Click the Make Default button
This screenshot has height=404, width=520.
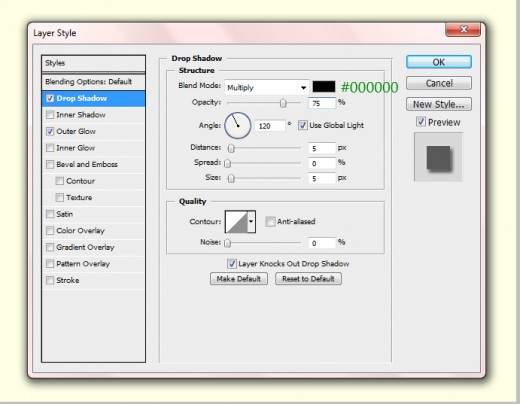click(239, 279)
